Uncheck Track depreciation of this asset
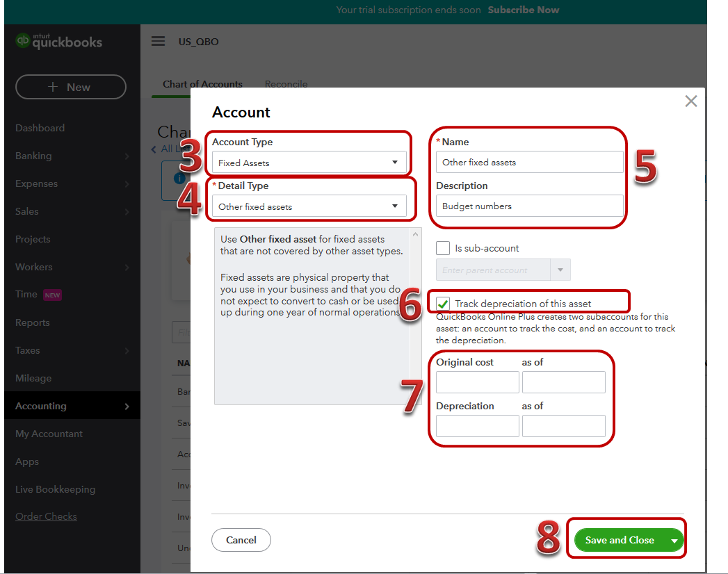The width and height of the screenshot is (728, 574). click(x=443, y=303)
